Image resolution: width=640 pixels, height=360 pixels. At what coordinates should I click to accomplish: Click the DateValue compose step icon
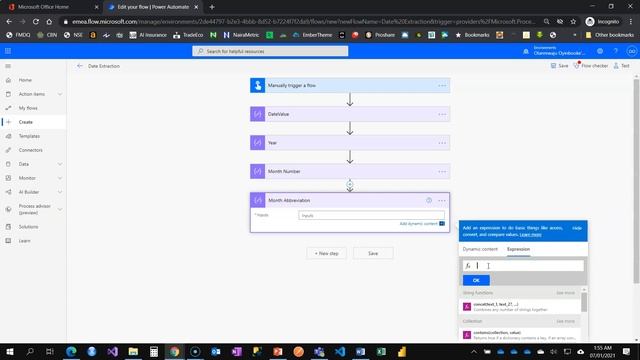tap(258, 114)
